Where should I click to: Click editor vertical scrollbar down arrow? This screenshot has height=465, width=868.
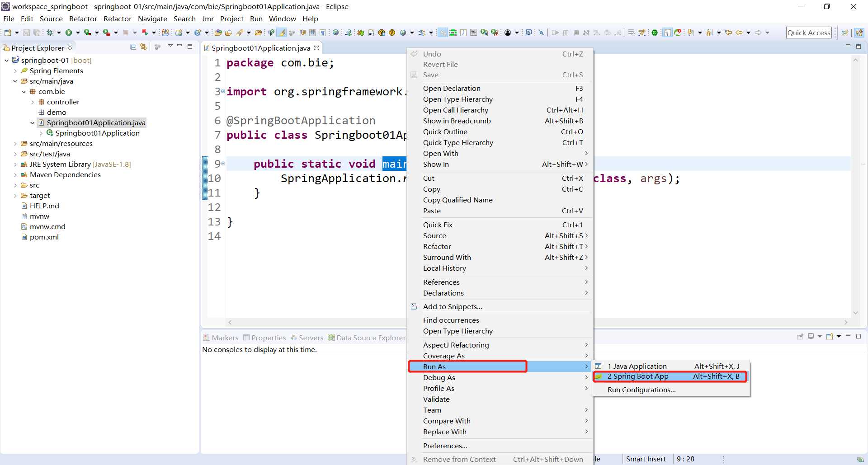tap(855, 313)
